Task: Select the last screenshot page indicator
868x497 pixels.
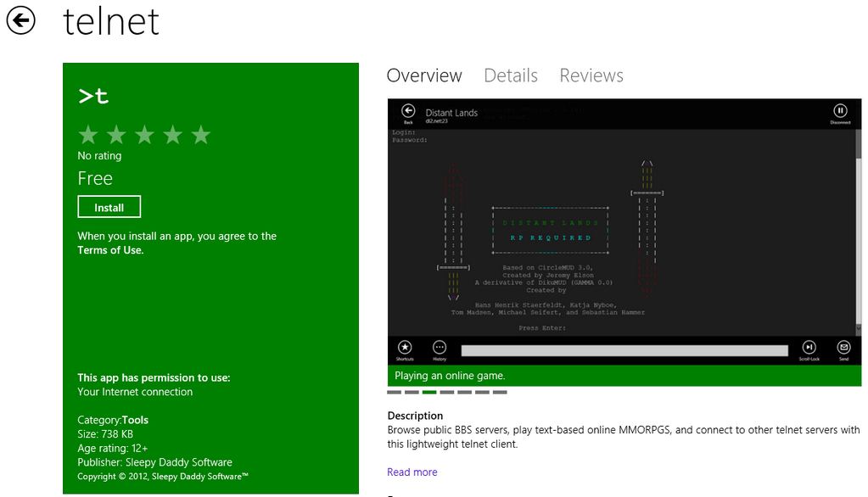Action: 500,393
